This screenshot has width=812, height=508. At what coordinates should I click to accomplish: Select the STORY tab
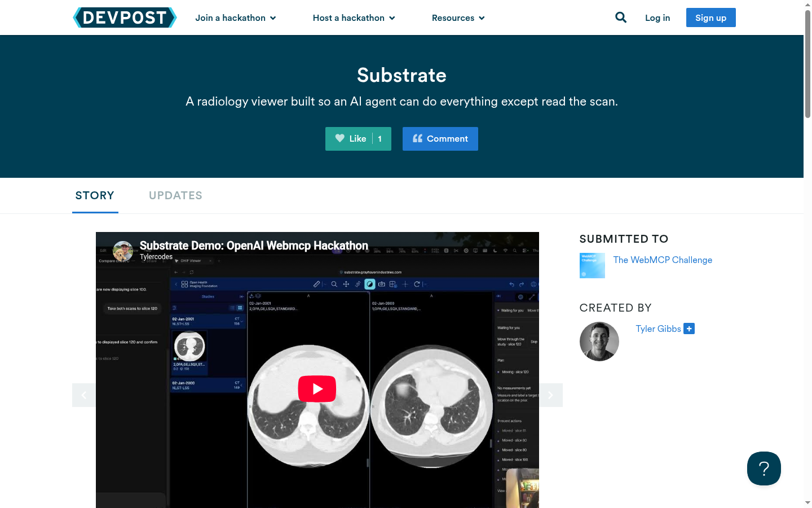(95, 195)
